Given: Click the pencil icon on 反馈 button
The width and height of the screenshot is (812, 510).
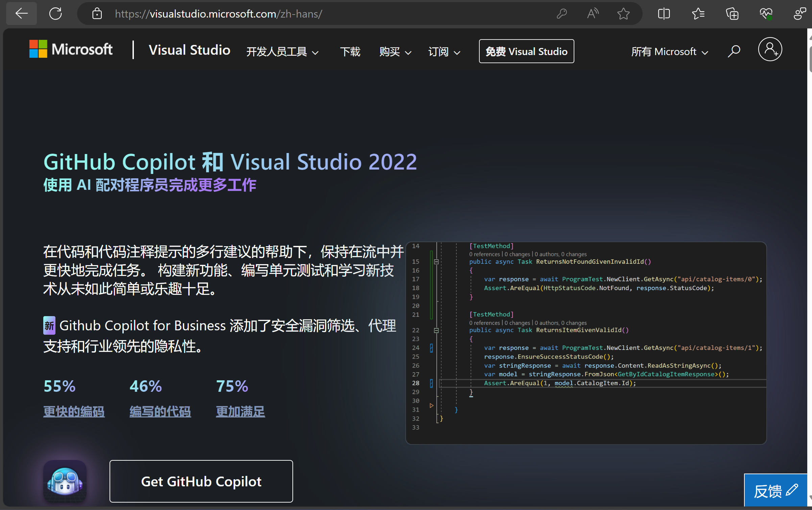Looking at the screenshot, I should (792, 490).
